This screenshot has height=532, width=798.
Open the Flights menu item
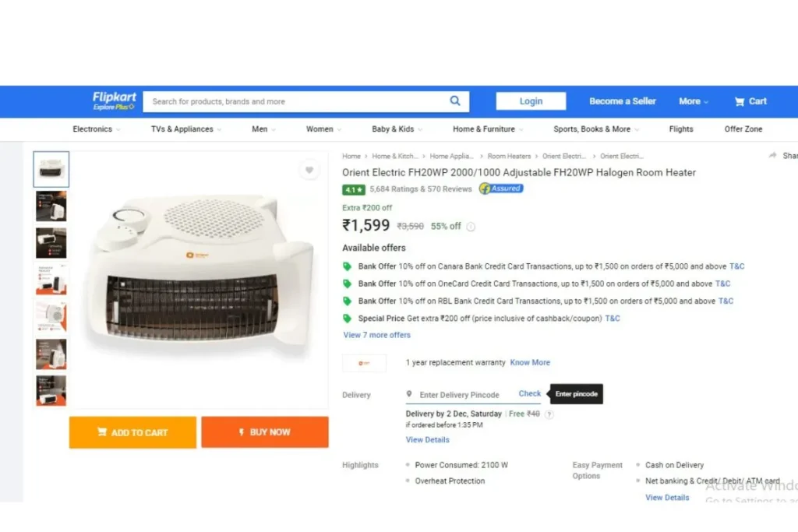(x=681, y=129)
